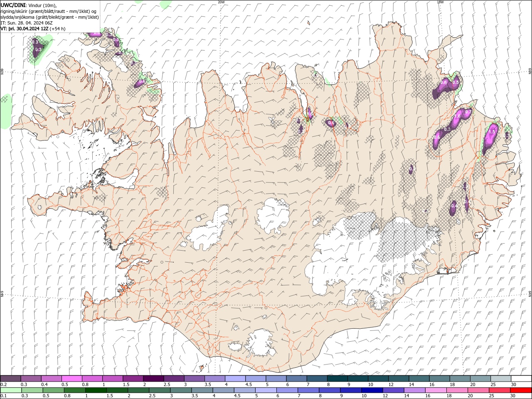Select pale grey swatch at 25 in top row
The image size is (532, 399).
(x=500, y=379)
